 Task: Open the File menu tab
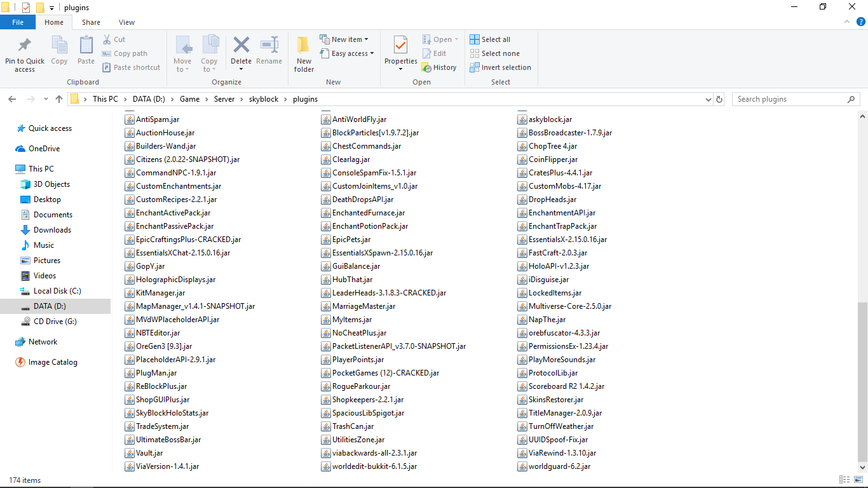pyautogui.click(x=18, y=22)
